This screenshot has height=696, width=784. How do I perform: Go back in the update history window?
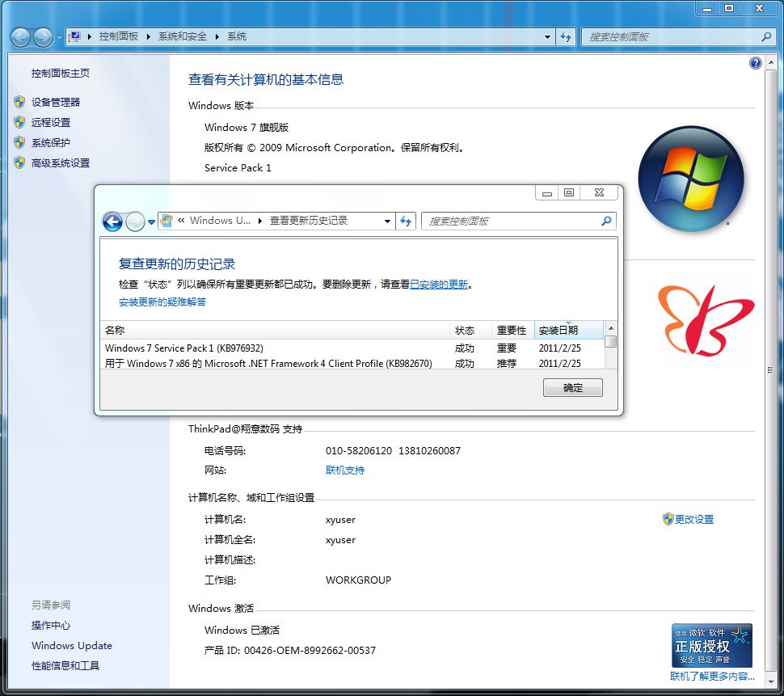(x=112, y=221)
